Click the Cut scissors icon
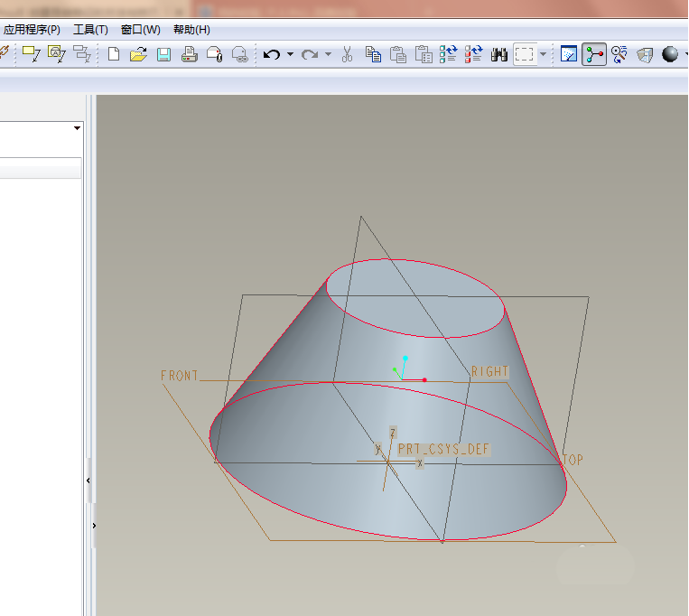Screen dimensions: 689x616 click(347, 54)
